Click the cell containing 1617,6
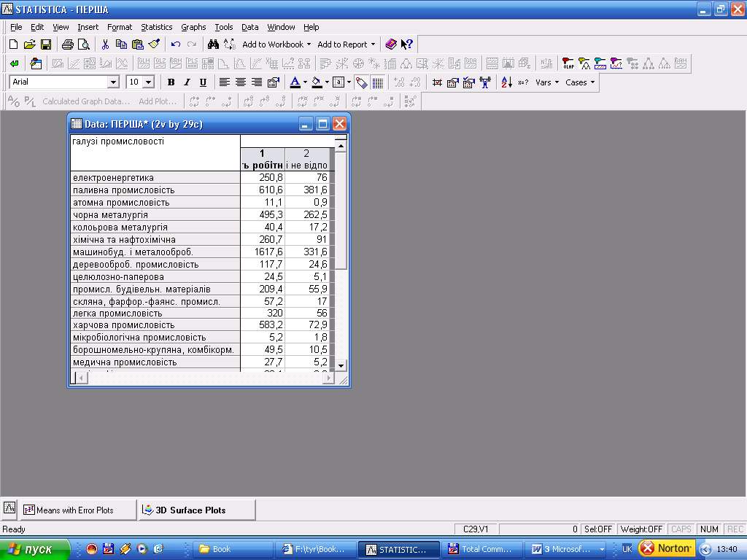Viewport: 747px width, 560px height. pyautogui.click(x=263, y=252)
